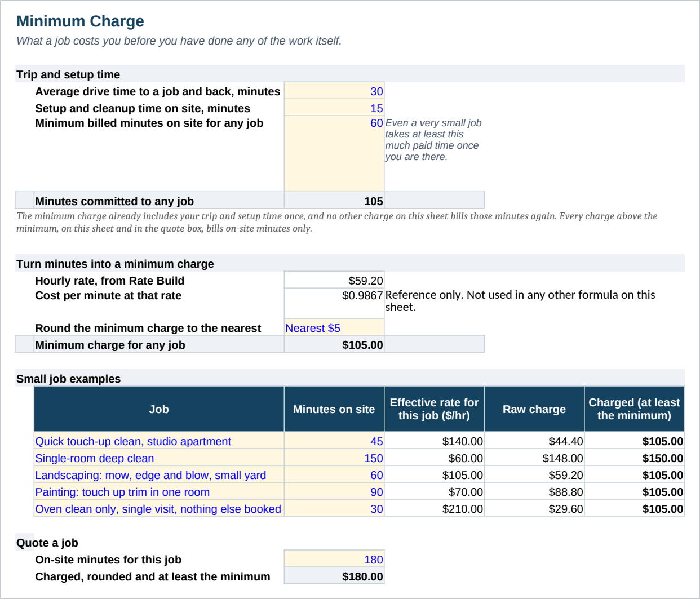700x599 pixels.
Task: Select the effective rate $140.00 cell
Action: pyautogui.click(x=435, y=441)
